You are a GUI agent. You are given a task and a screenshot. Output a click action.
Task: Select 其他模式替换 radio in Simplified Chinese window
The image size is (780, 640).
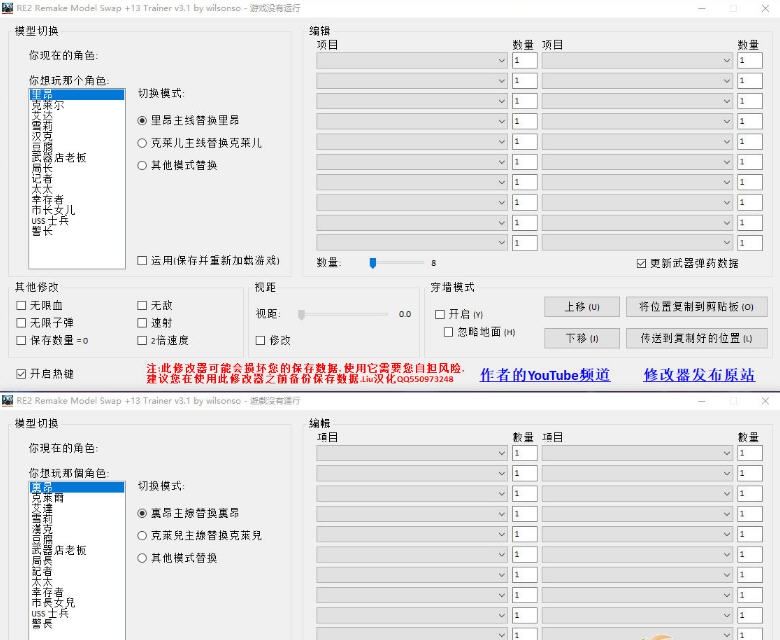(x=142, y=166)
